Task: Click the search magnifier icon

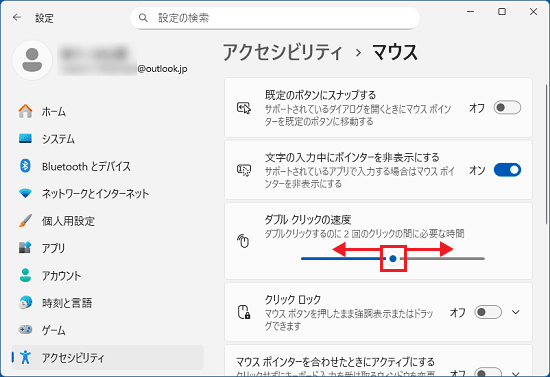Action: (x=143, y=18)
